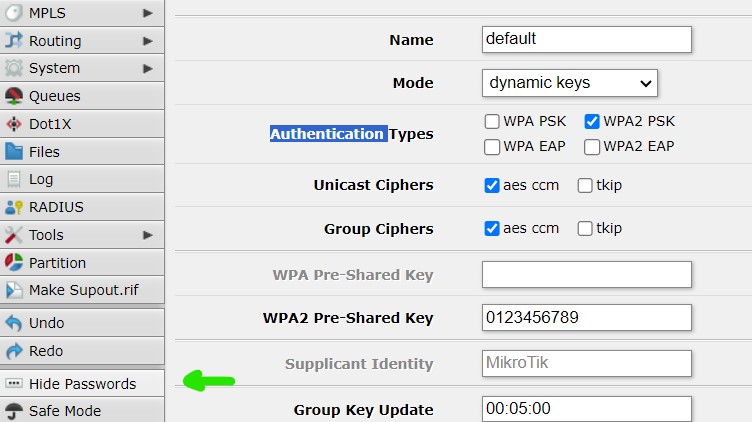Open the MPLS menu item
The width and height of the screenshot is (752, 422).
pyautogui.click(x=82, y=13)
